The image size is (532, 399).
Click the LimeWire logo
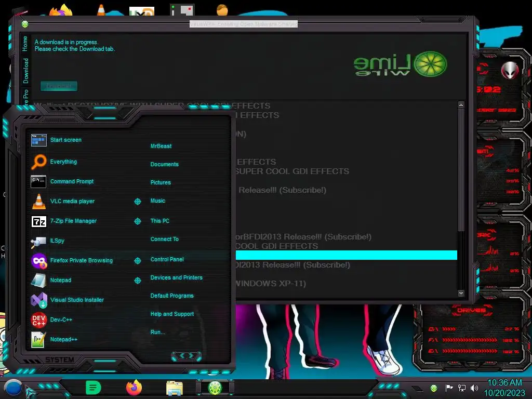coord(401,64)
